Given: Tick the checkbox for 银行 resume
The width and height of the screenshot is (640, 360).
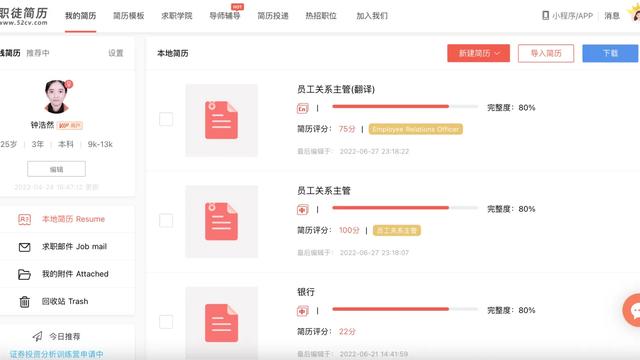Looking at the screenshot, I should point(166,322).
